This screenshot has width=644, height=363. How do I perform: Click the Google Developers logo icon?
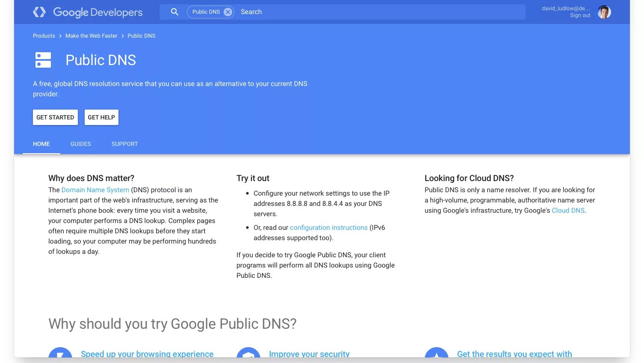[39, 12]
